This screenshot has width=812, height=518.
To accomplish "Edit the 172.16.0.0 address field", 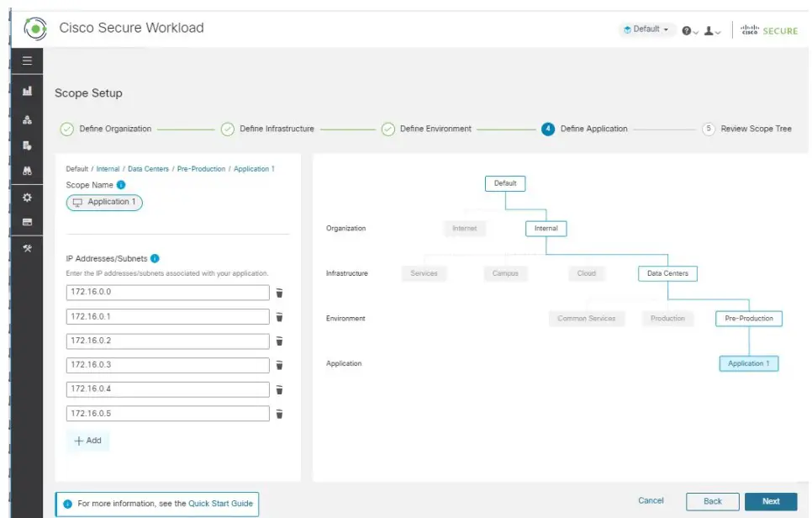I will click(x=168, y=293).
